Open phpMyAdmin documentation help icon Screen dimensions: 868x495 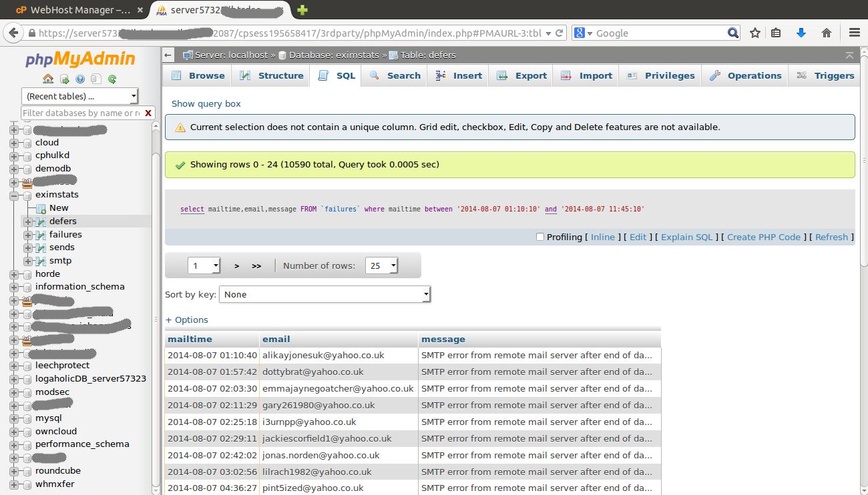pyautogui.click(x=80, y=79)
